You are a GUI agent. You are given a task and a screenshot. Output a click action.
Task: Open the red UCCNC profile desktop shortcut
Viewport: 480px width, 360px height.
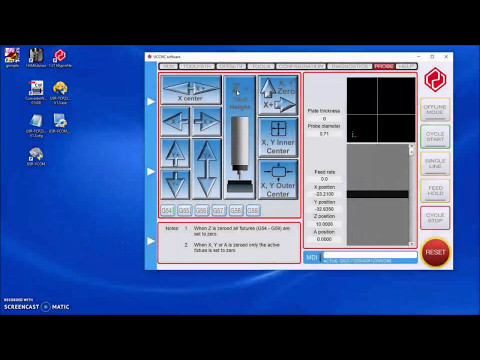tap(60, 58)
